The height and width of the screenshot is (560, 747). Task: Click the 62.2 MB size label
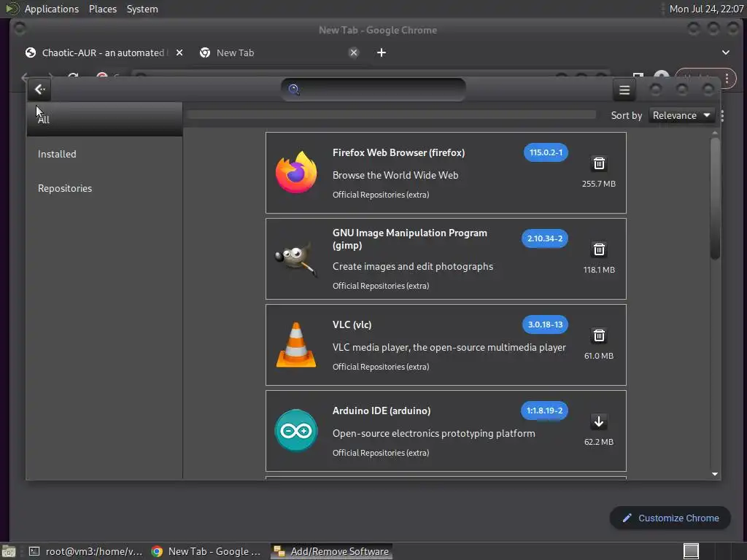[x=599, y=442]
